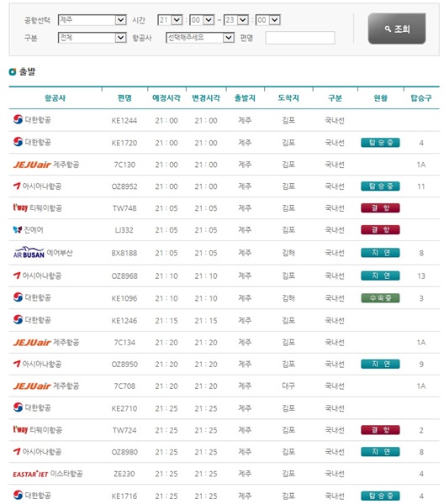This screenshot has height=504, width=444.
Task: Open the 항공사 airline selection dropdown
Action: coord(200,38)
